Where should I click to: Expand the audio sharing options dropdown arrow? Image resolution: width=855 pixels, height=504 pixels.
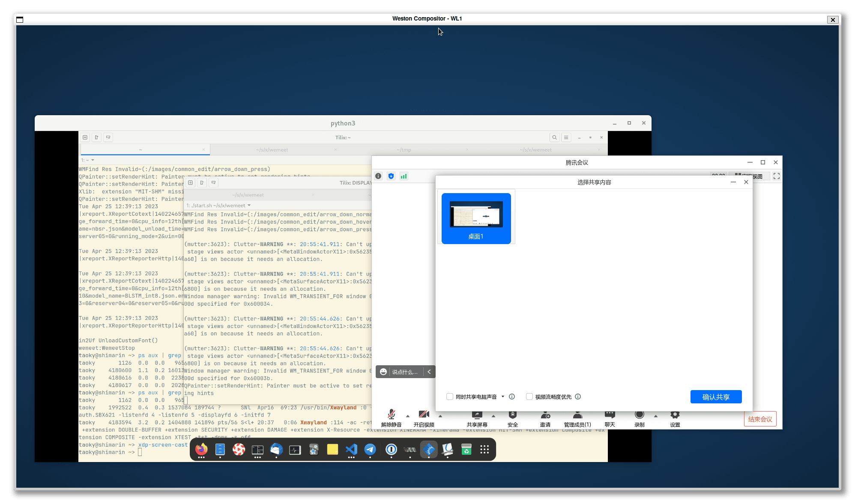503,397
